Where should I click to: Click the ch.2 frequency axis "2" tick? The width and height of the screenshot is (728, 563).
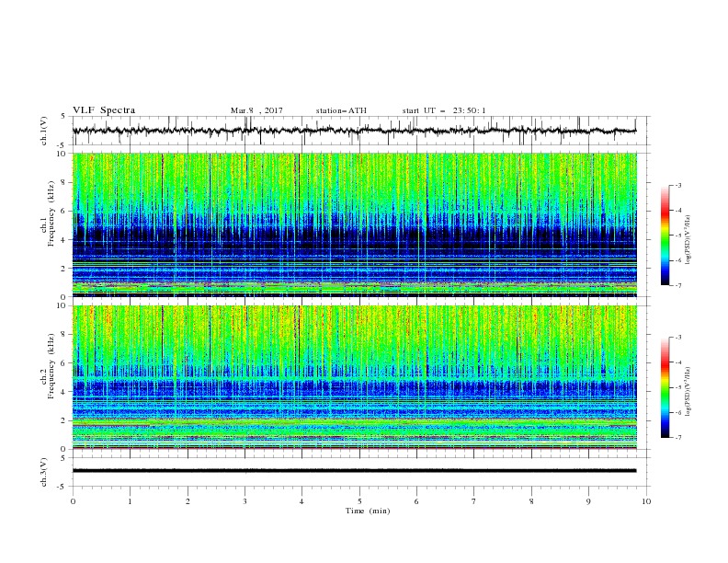tap(63, 420)
